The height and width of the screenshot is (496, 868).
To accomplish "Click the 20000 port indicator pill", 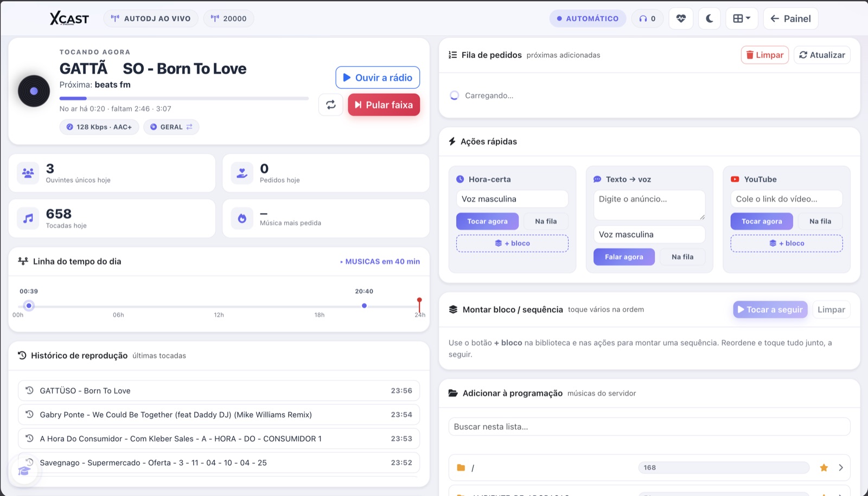I will click(x=228, y=18).
